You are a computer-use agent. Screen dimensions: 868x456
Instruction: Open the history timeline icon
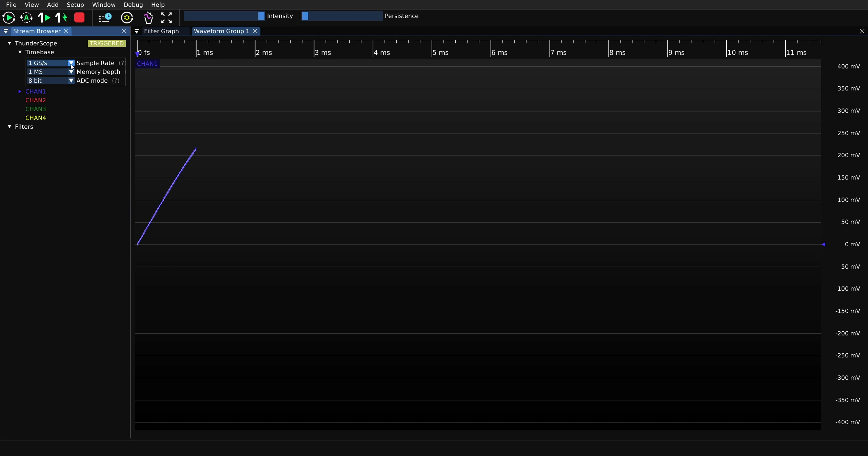click(105, 18)
